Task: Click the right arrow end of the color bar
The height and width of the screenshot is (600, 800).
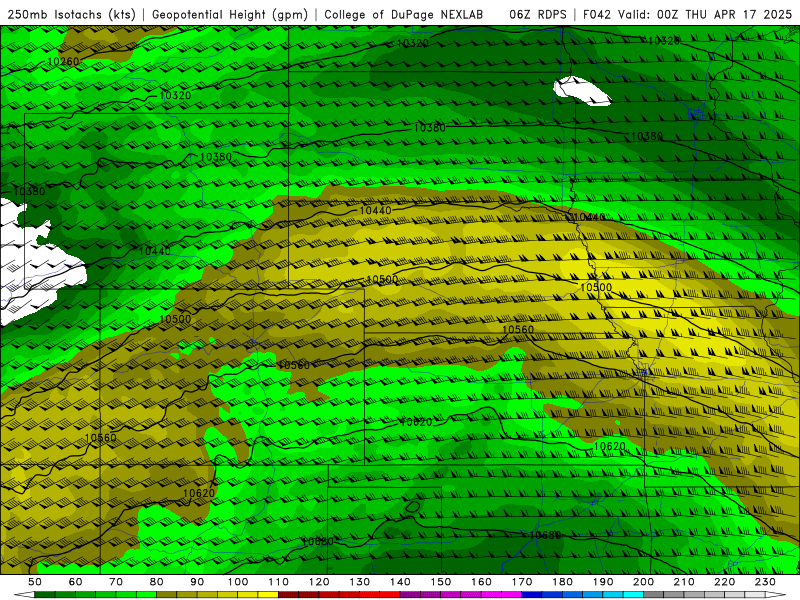Action: pyautogui.click(x=776, y=595)
